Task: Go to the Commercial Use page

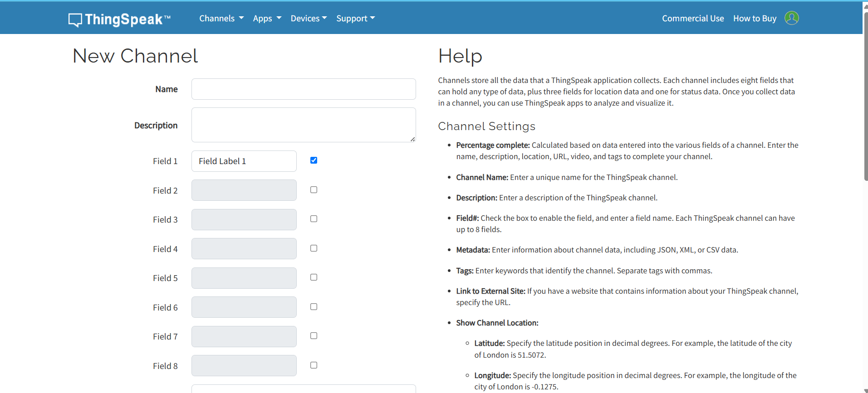Action: coord(693,19)
